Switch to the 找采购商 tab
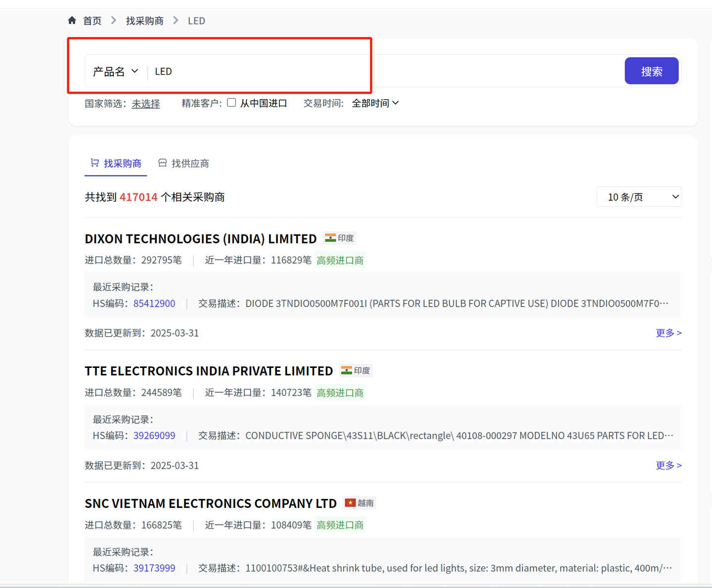This screenshot has width=712, height=588. (116, 163)
